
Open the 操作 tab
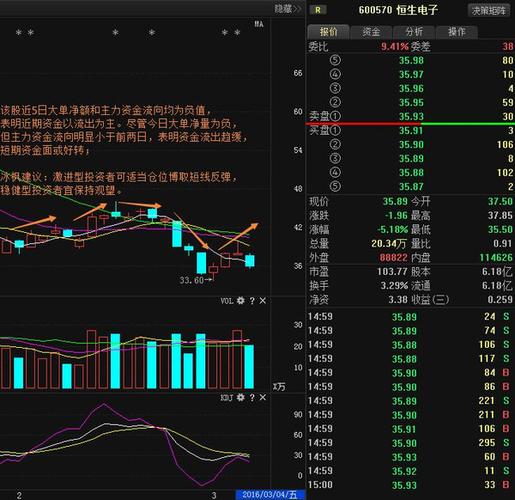click(456, 32)
